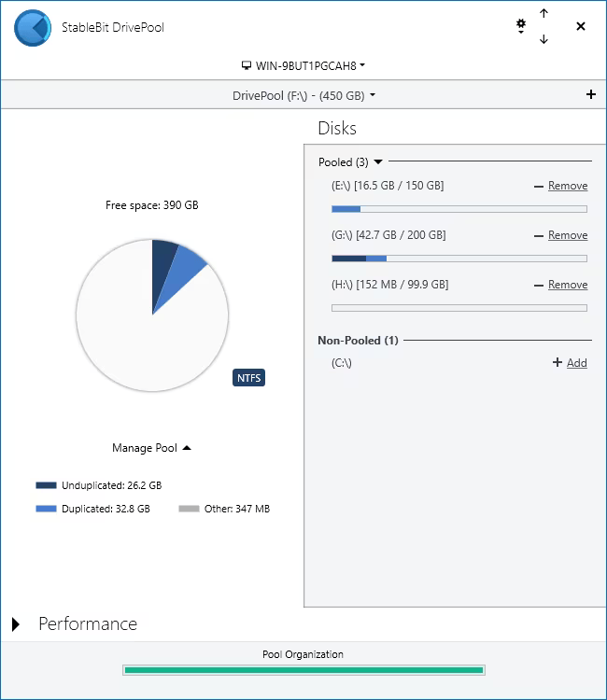This screenshot has width=607, height=700.
Task: Add drive C: to the pool
Action: point(576,363)
